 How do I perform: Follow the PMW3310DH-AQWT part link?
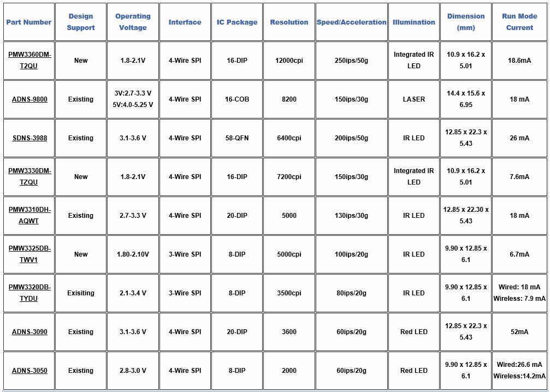point(29,215)
